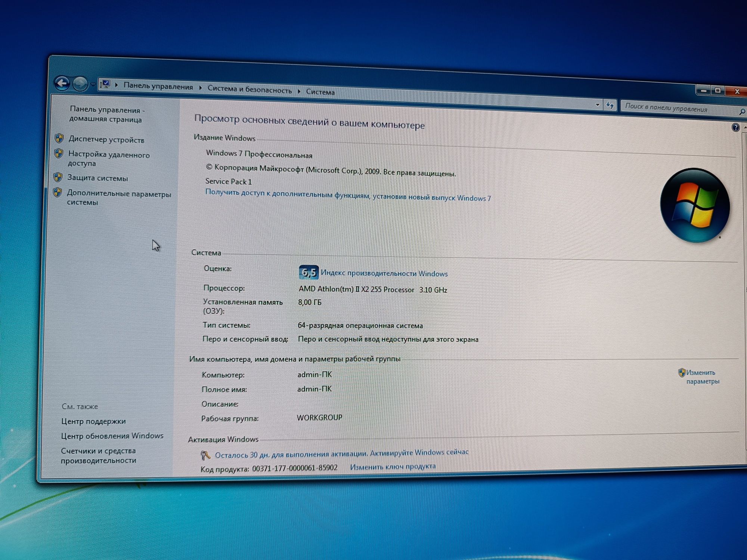Open Защита системы link
The image size is (747, 560).
97,178
